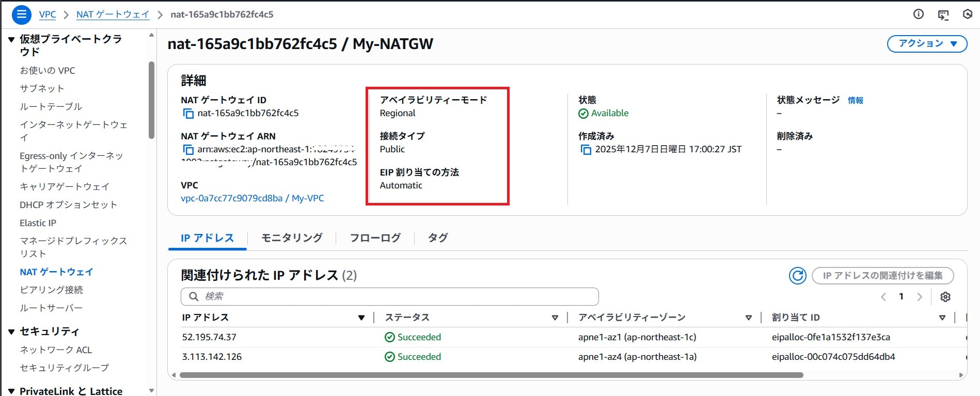
Task: Click the sidebar scroll down arrow
Action: click(151, 391)
